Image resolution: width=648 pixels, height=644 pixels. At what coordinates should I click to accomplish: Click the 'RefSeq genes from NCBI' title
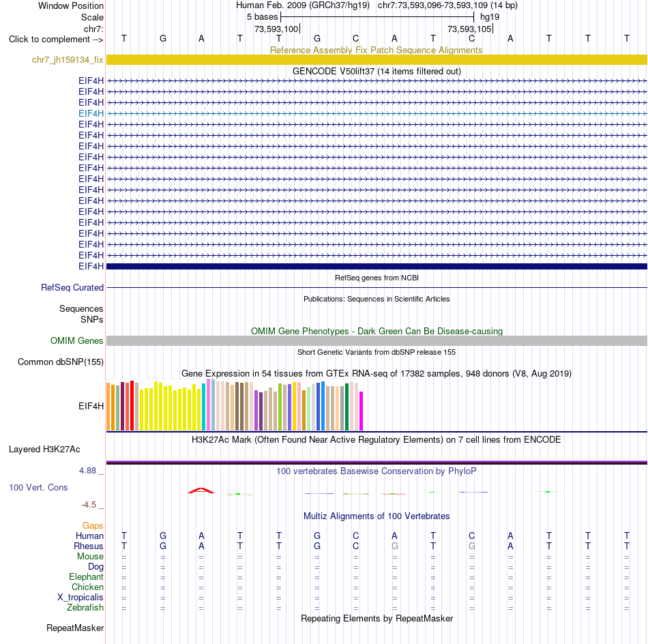[x=377, y=278]
